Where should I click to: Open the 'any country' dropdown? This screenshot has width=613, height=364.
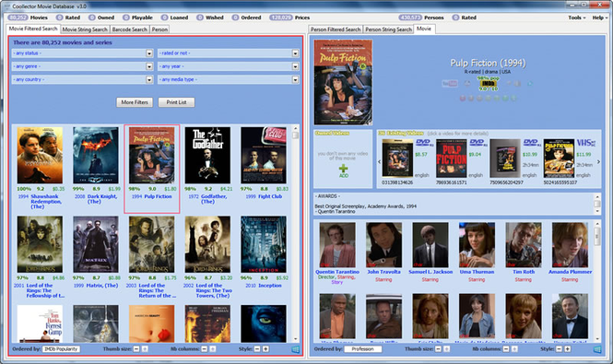point(149,80)
